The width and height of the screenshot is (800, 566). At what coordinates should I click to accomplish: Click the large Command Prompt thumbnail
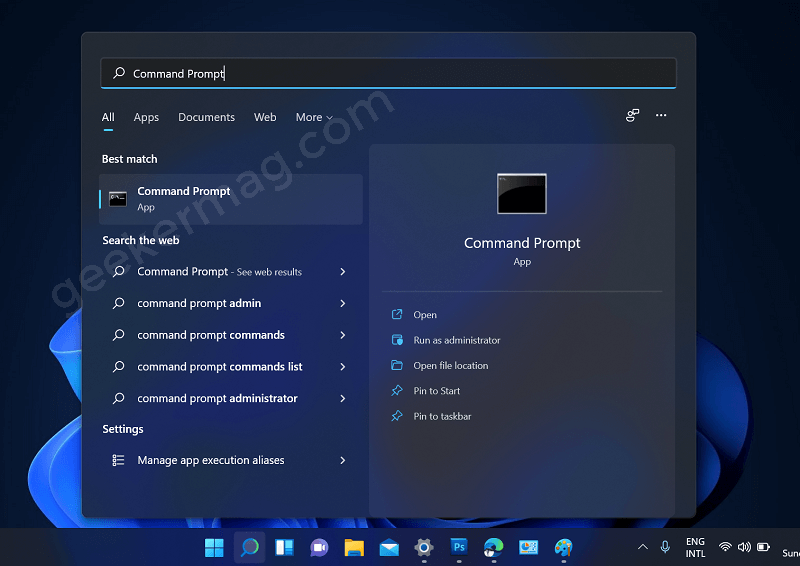(521, 193)
